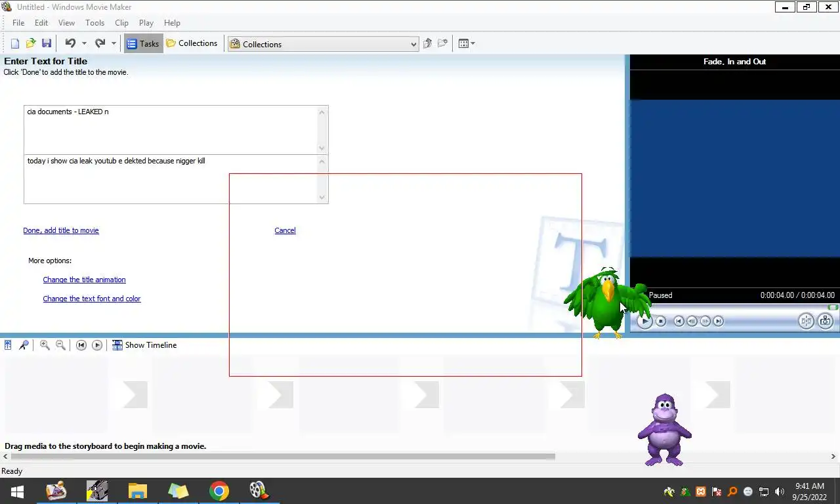
Task: Click the green parrot desktop assistant
Action: [x=607, y=303]
